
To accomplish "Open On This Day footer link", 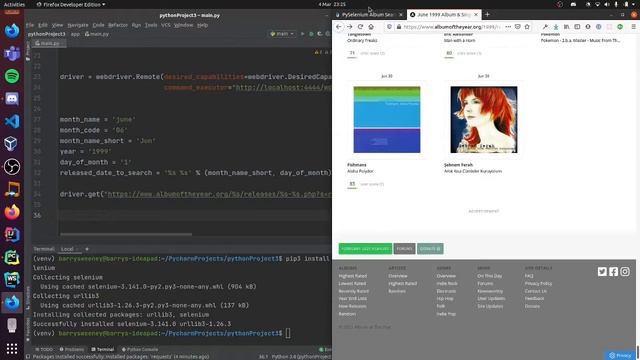I will coord(490,276).
